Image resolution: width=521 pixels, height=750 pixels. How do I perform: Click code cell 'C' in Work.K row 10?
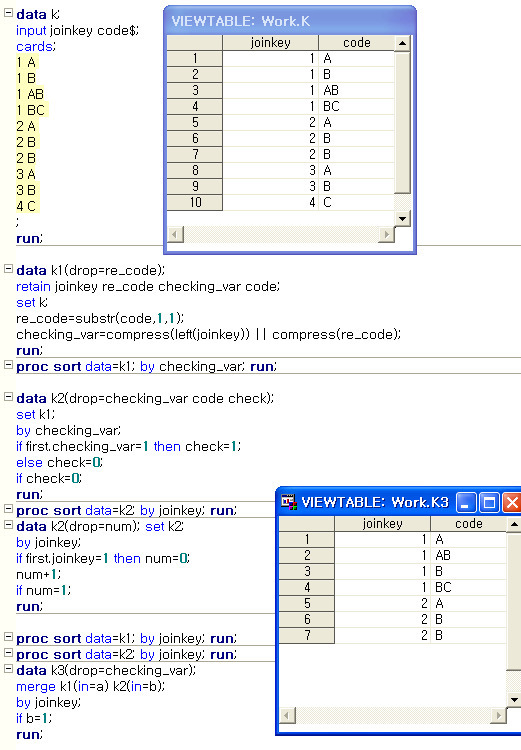click(x=356, y=202)
